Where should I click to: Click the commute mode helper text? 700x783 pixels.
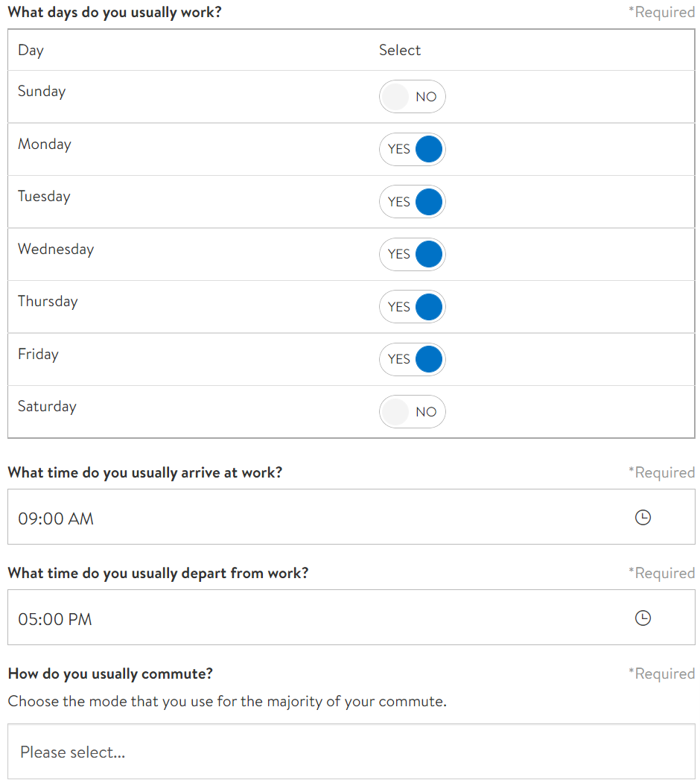tap(227, 701)
